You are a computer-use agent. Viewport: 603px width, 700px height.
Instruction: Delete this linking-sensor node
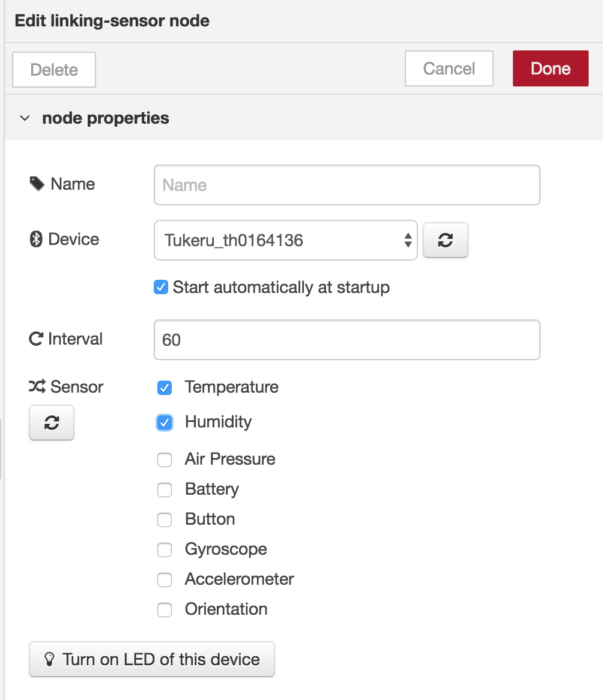(x=54, y=70)
